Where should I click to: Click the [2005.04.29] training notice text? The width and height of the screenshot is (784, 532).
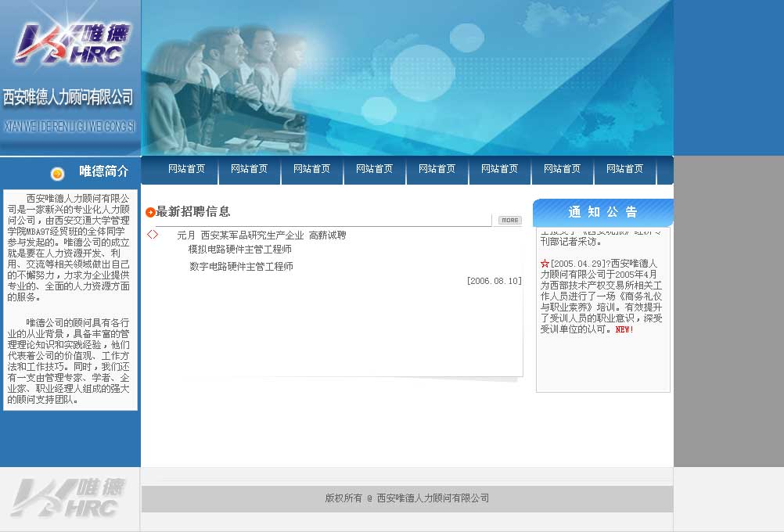coord(601,296)
